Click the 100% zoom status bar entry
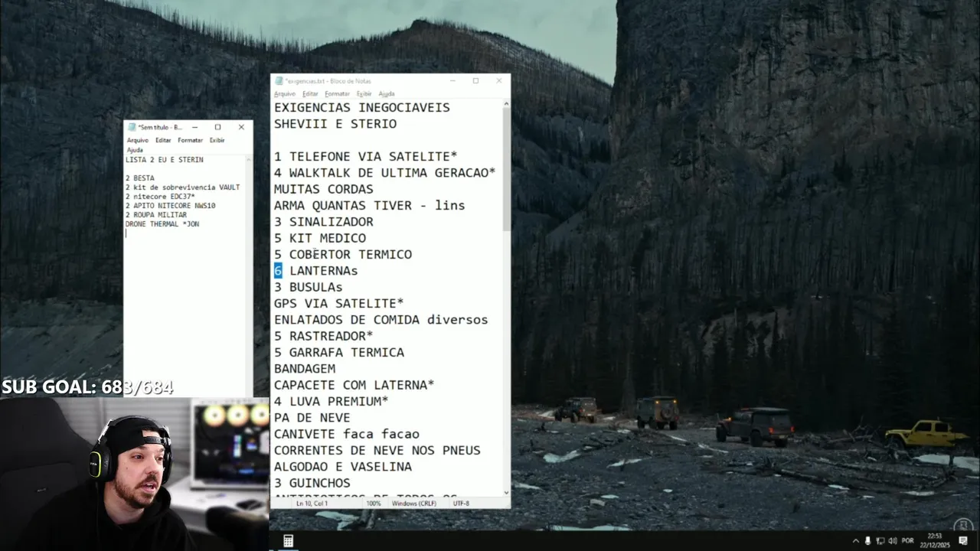This screenshot has width=980, height=551. coord(373,504)
